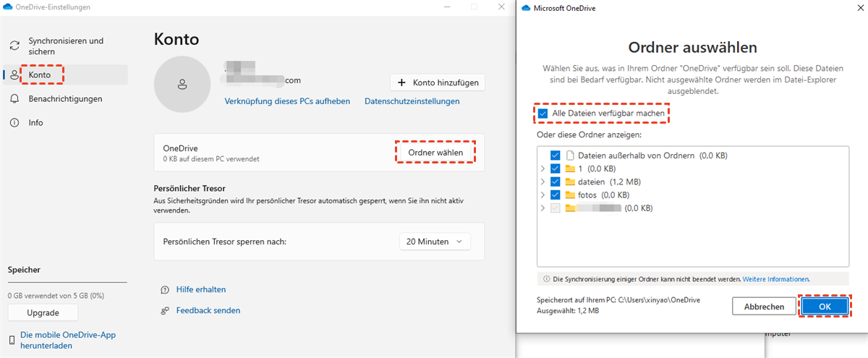Minimize the OneDrive-Einstellungen window
Screen dimensions: 868x358
point(448,7)
